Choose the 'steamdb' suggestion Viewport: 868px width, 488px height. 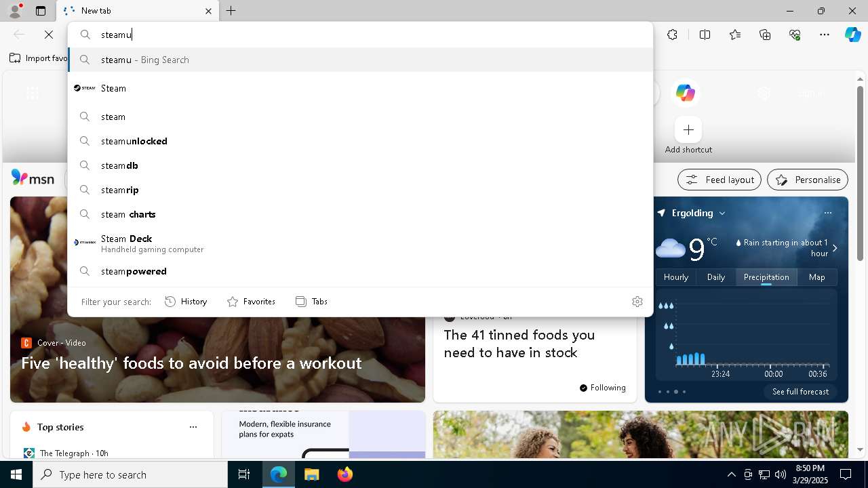(360, 165)
